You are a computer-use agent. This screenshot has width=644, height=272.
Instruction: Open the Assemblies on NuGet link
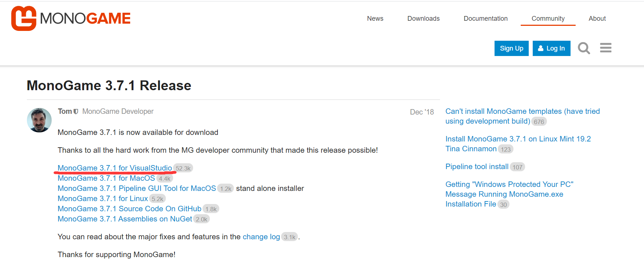[x=125, y=219]
